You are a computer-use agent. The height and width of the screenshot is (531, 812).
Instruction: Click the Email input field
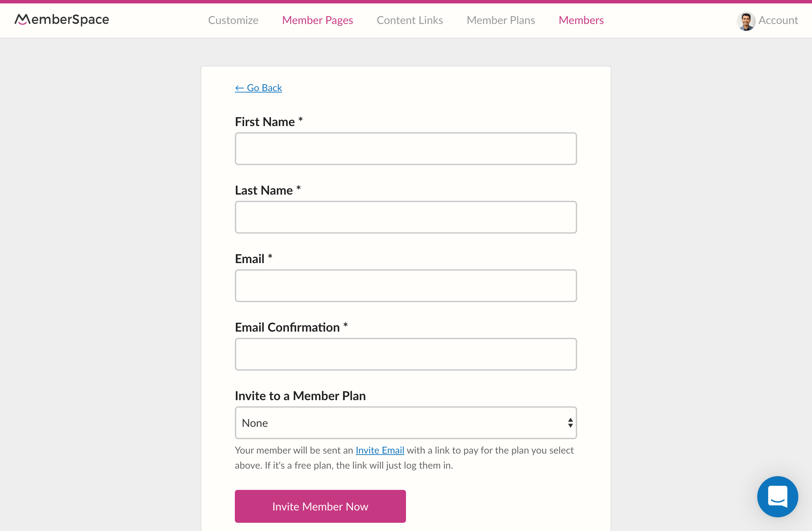pos(406,286)
